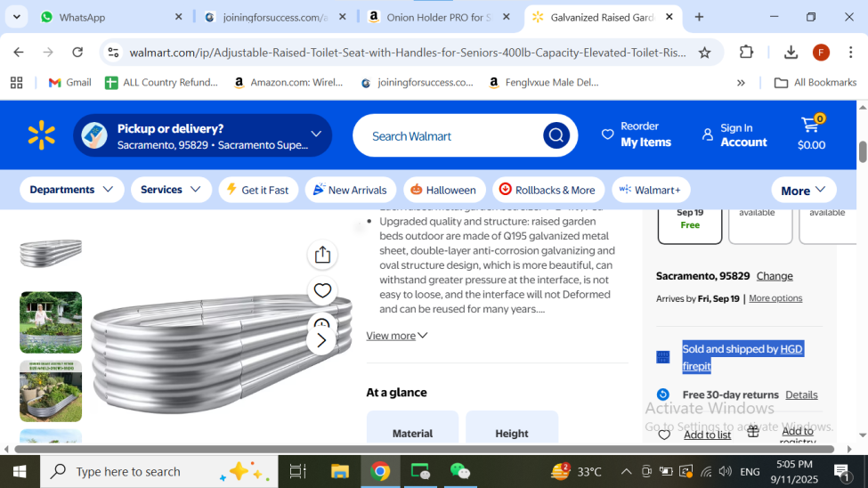
Task: Open the Gmail bookmark
Action: [x=69, y=83]
